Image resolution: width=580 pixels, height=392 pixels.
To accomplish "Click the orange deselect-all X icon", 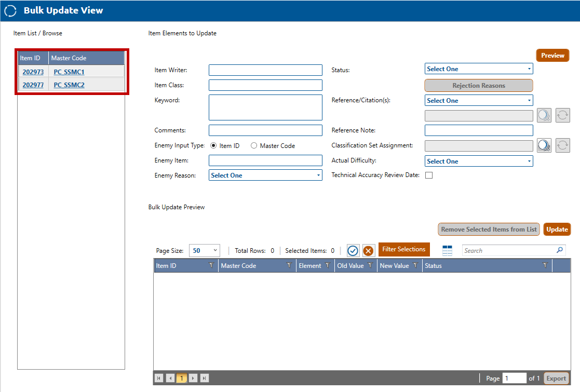I will click(368, 251).
